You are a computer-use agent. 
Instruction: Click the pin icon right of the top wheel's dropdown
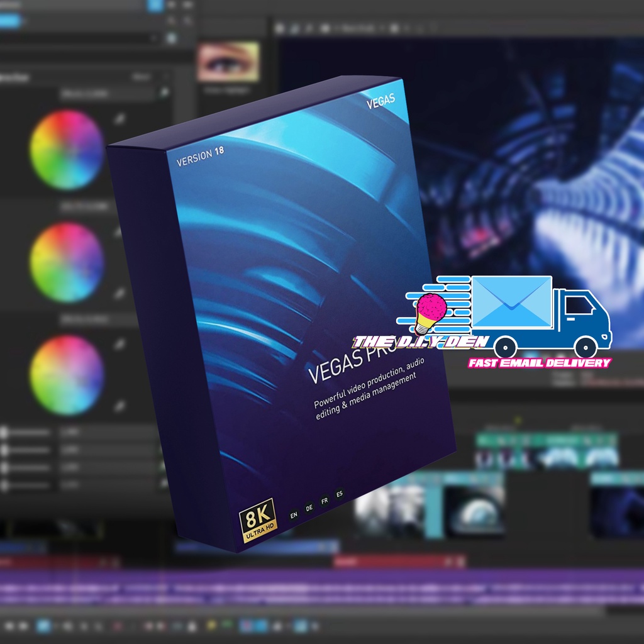[165, 93]
